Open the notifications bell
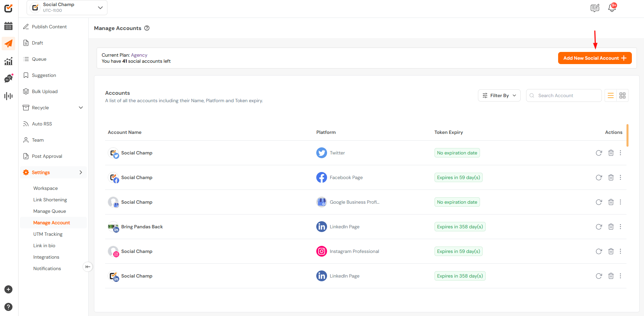644x316 pixels. (612, 8)
